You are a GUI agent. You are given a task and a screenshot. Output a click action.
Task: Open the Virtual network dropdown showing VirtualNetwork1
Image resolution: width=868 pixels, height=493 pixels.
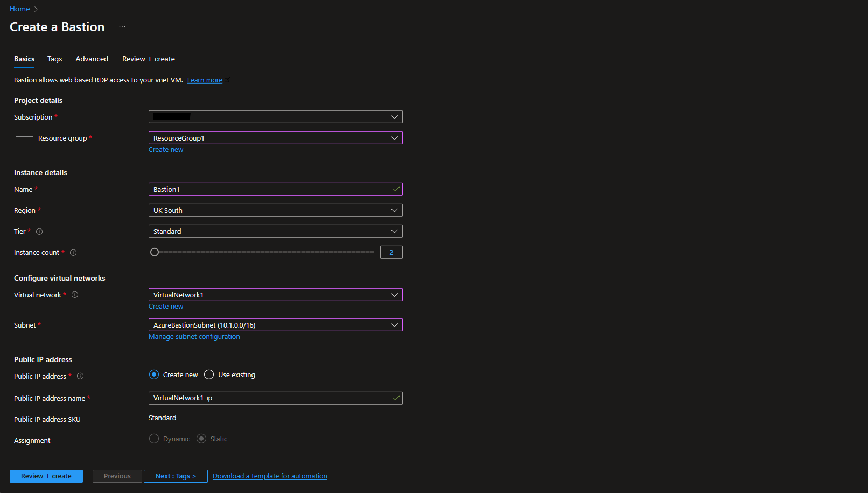coord(275,295)
